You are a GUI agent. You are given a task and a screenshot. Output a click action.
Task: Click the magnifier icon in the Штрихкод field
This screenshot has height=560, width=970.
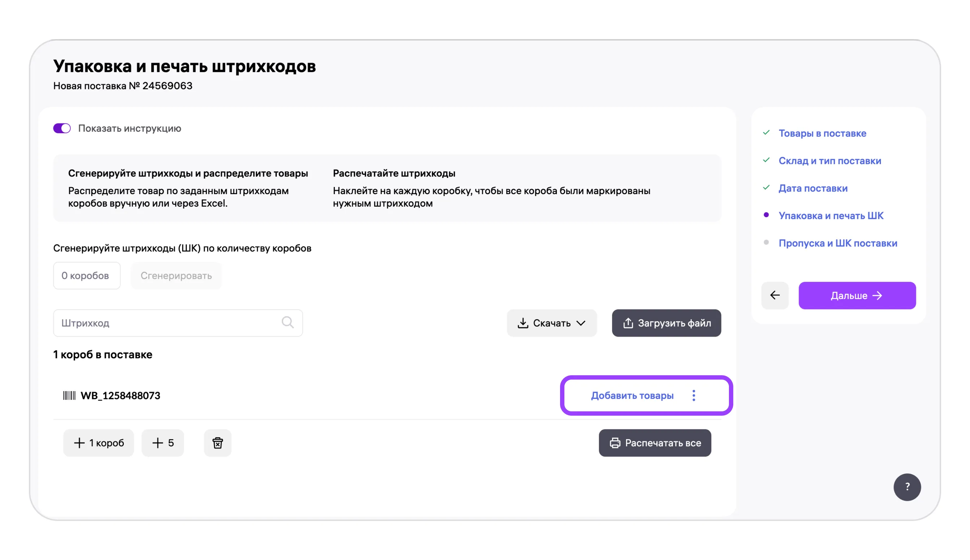click(287, 322)
